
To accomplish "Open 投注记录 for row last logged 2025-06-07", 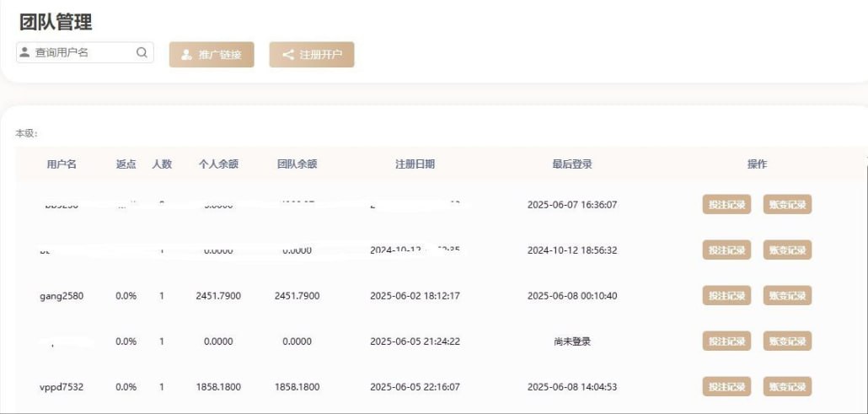I will coord(726,205).
